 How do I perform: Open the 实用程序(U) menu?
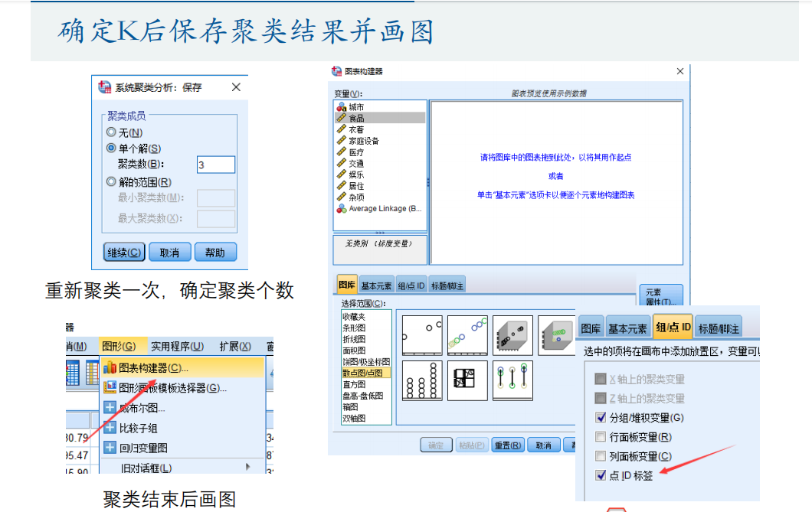pos(177,346)
